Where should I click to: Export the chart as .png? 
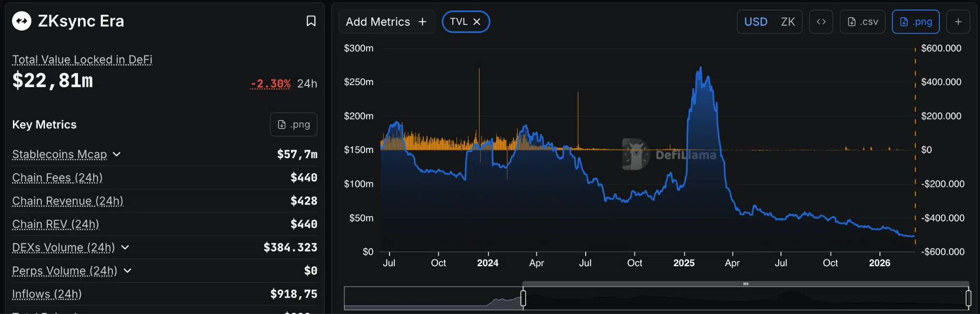click(x=915, y=22)
